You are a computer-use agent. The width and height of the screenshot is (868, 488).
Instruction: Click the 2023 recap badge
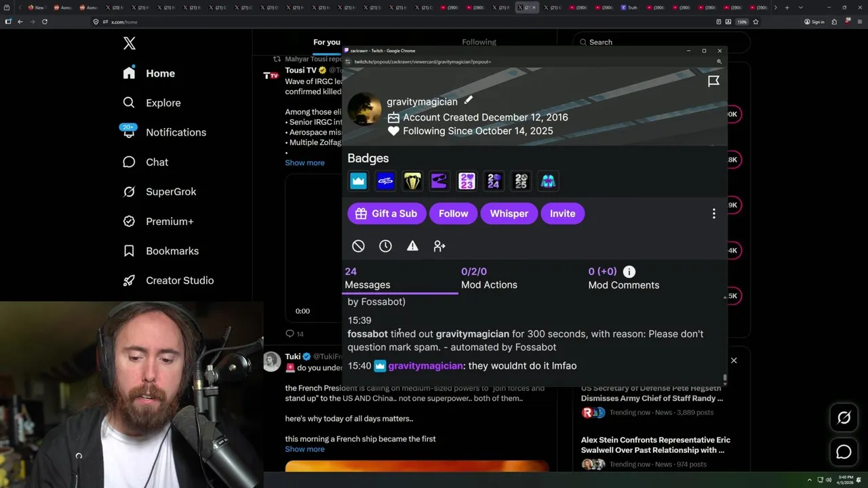[x=467, y=181]
